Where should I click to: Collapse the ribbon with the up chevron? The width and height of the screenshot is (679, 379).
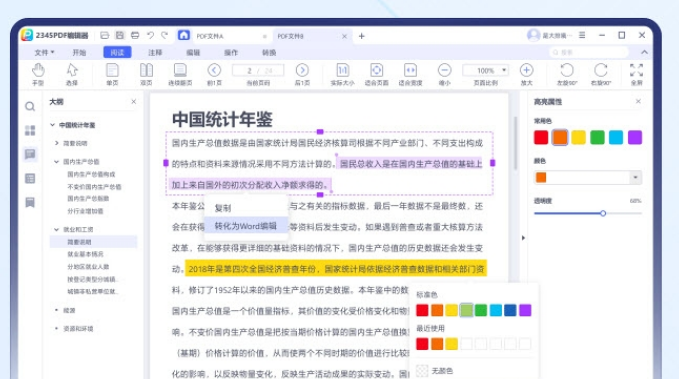coord(644,52)
